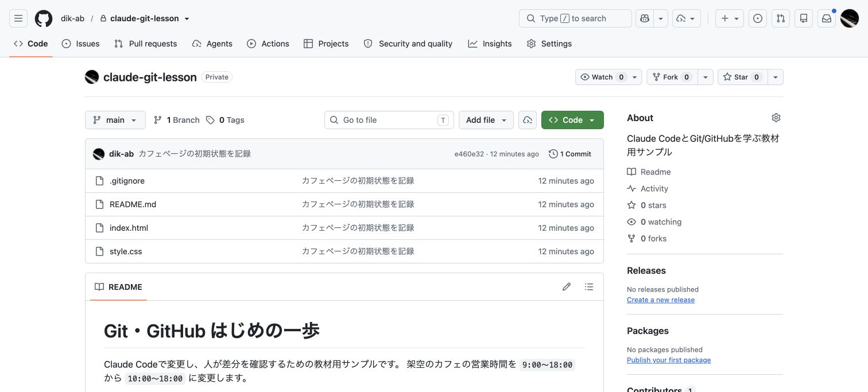Go to GitHub home via Octocat logo
The height and width of the screenshot is (392, 868).
pos(44,18)
